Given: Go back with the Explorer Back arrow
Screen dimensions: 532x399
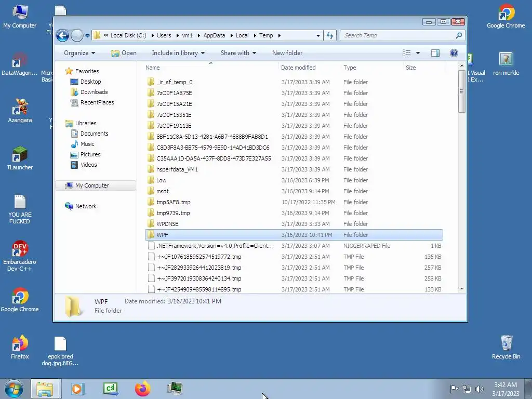Looking at the screenshot, I should (x=62, y=35).
